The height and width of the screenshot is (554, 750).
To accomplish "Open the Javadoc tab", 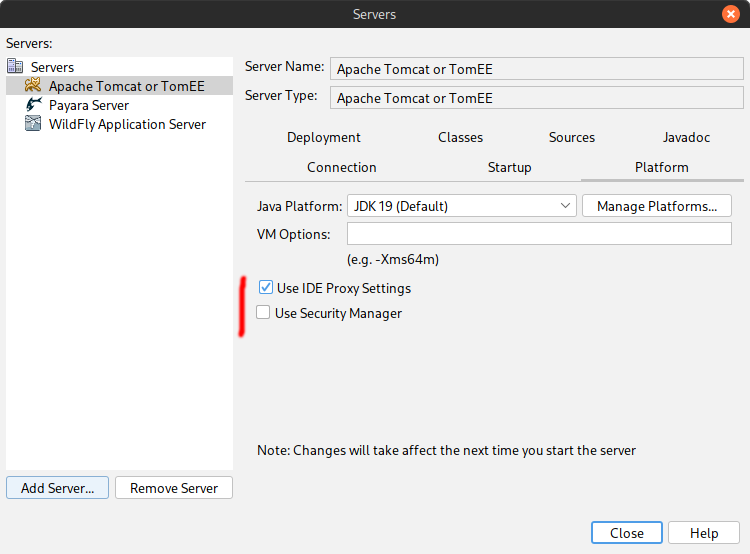I will pos(686,137).
